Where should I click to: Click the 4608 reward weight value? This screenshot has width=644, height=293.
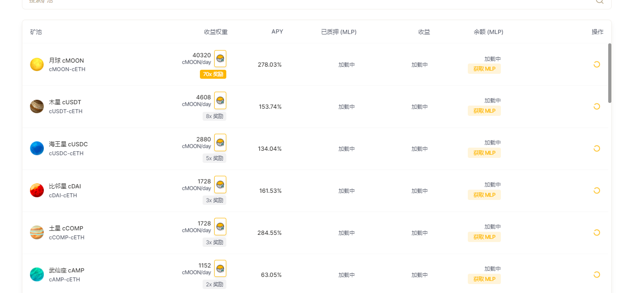(203, 98)
